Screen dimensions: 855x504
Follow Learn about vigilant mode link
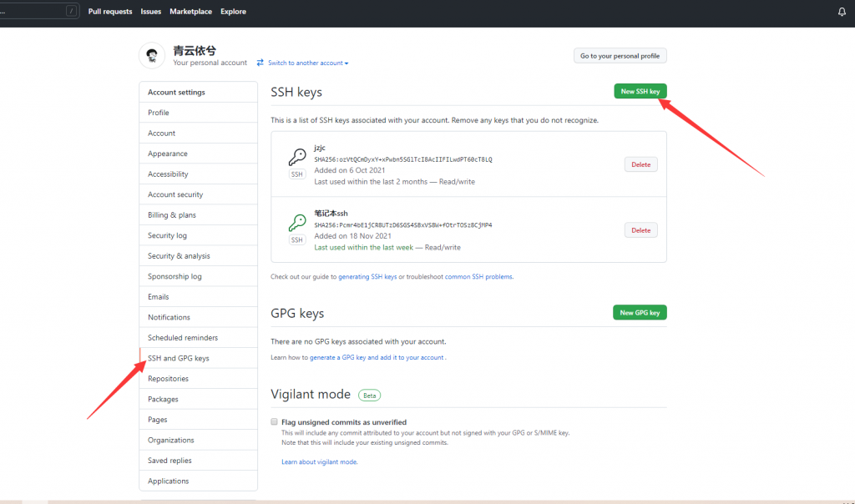tap(320, 461)
